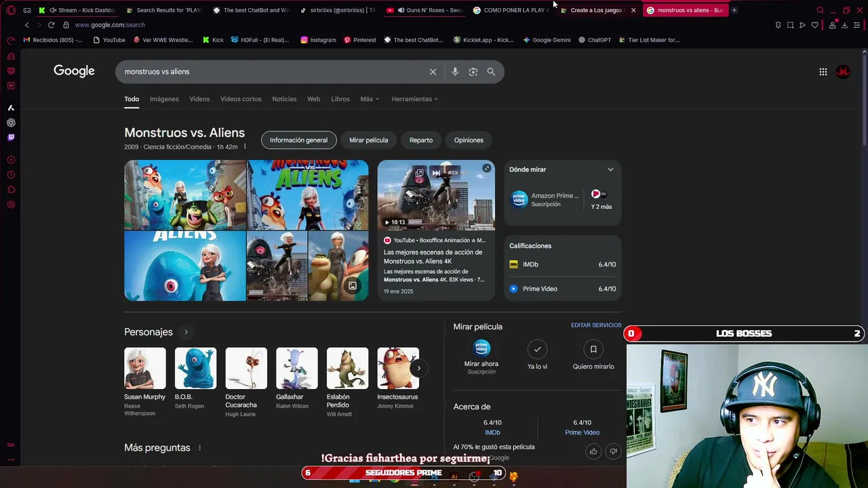The width and height of the screenshot is (868, 488).
Task: Open Aria AI icon in Opera sidebar
Action: (x=11, y=108)
